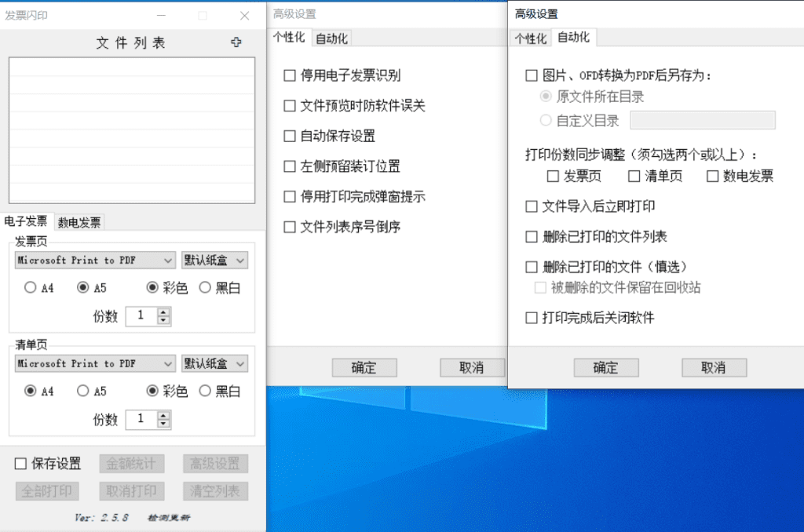Click 确定 in middle dialog
804x532 pixels.
tap(364, 367)
